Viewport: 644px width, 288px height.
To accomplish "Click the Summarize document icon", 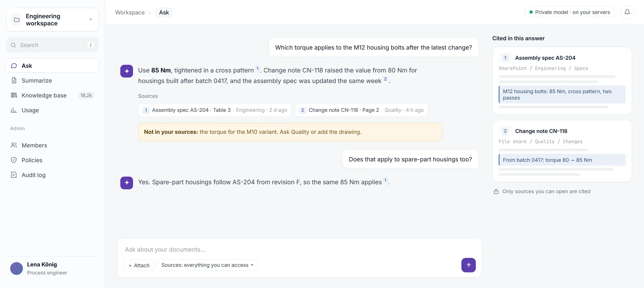I will click(x=14, y=80).
